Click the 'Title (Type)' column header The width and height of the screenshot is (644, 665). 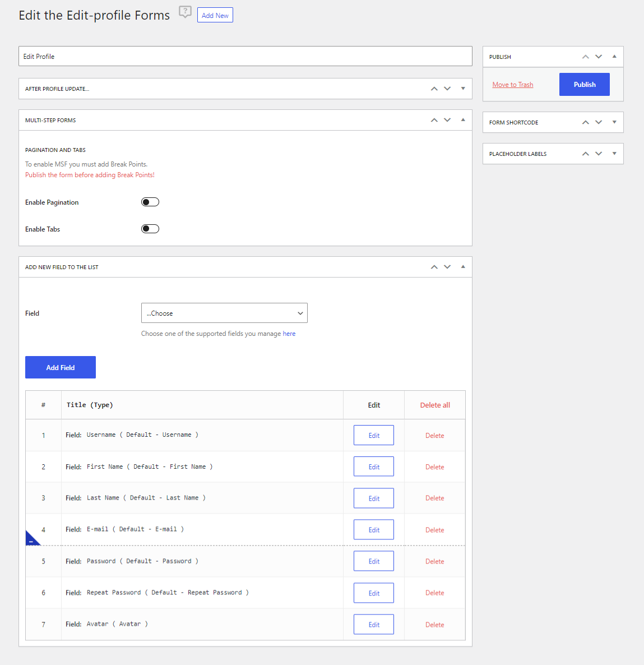tap(90, 405)
